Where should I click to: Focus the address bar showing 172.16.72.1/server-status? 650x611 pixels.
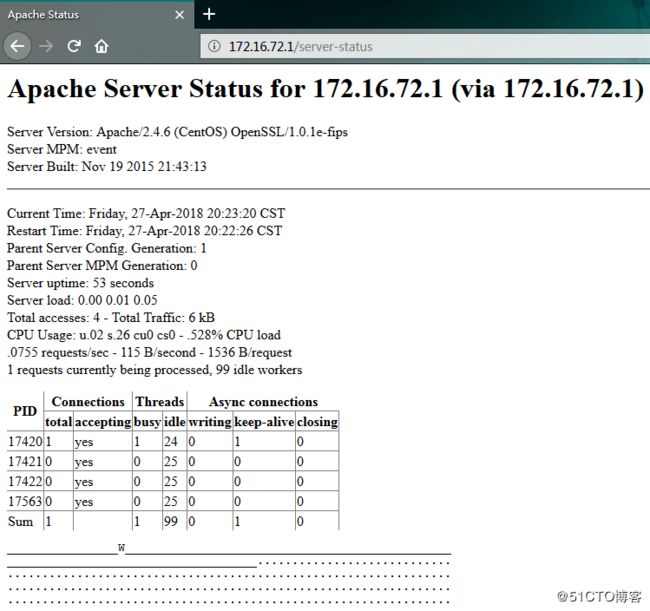click(425, 46)
